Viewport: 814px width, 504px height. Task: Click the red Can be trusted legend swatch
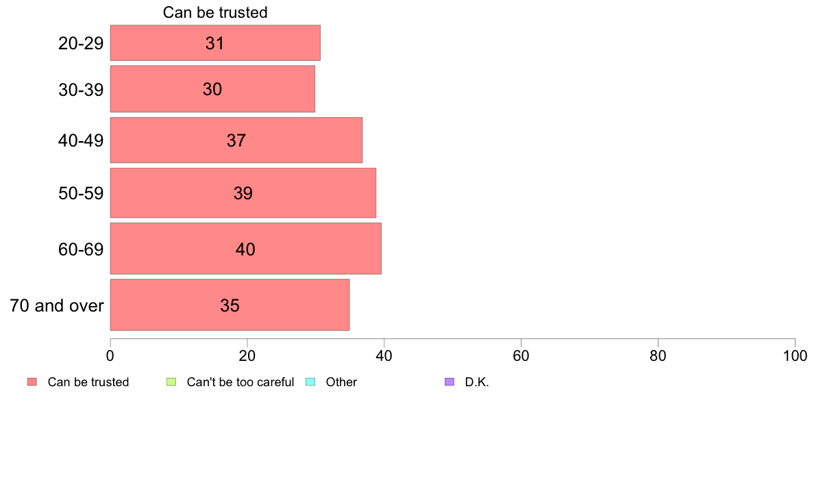32,382
